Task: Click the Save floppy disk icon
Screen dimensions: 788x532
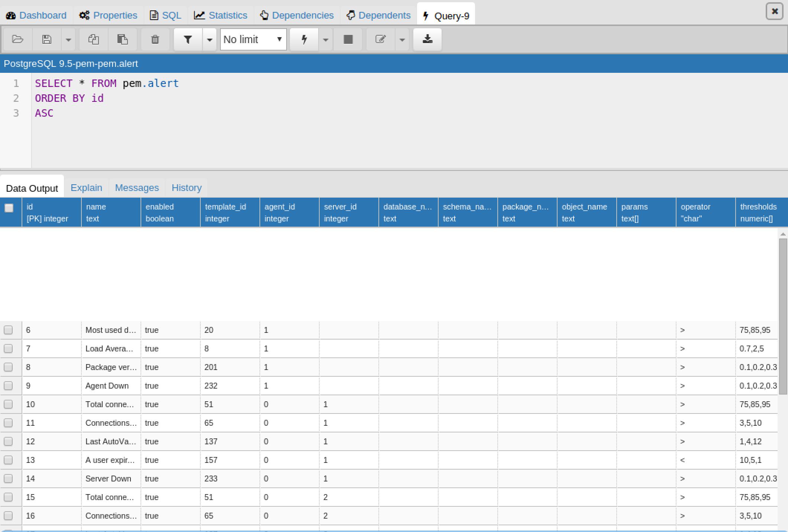Action: pyautogui.click(x=47, y=39)
